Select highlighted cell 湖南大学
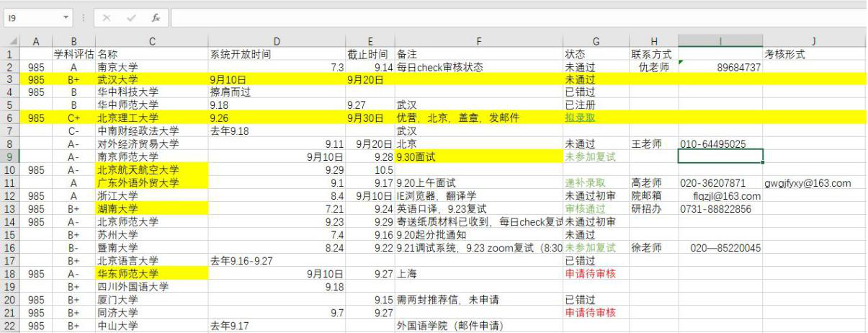 pyautogui.click(x=152, y=209)
